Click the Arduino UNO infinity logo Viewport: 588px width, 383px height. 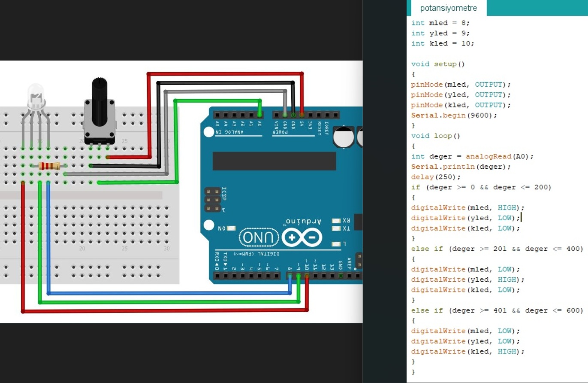[302, 237]
